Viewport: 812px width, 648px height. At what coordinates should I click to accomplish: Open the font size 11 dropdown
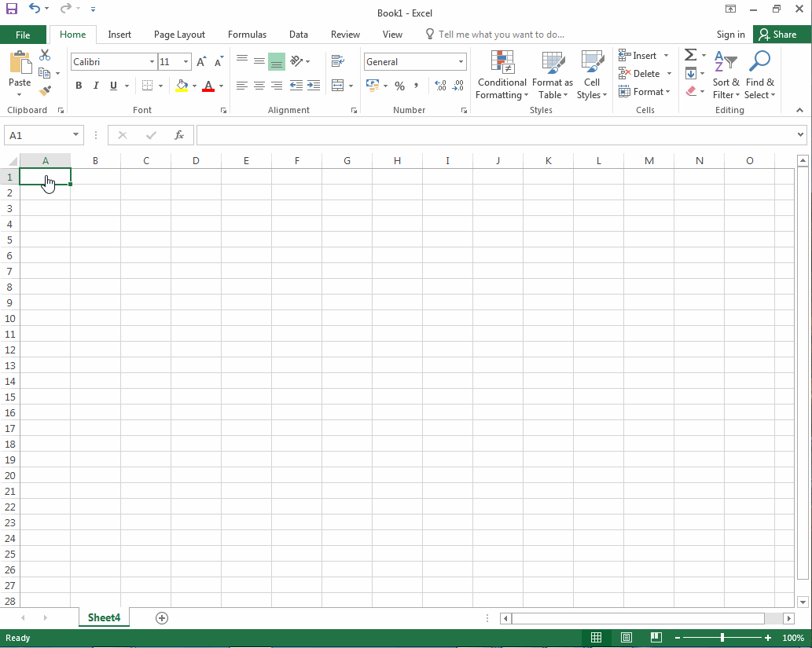(x=186, y=61)
